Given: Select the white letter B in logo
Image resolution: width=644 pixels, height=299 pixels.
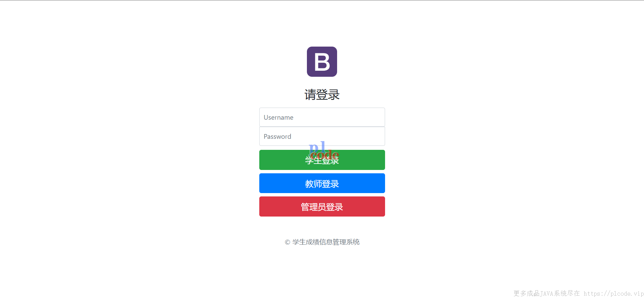Looking at the screenshot, I should (322, 62).
